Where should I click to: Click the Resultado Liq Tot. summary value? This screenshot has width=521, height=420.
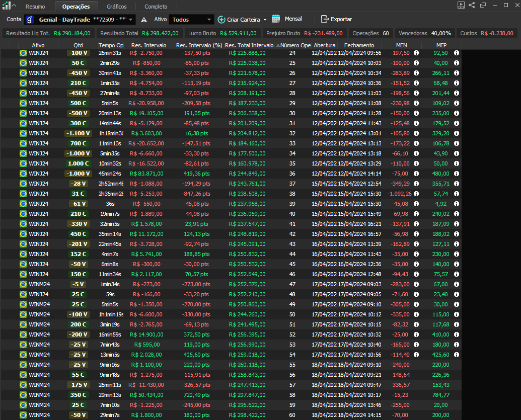coord(72,33)
